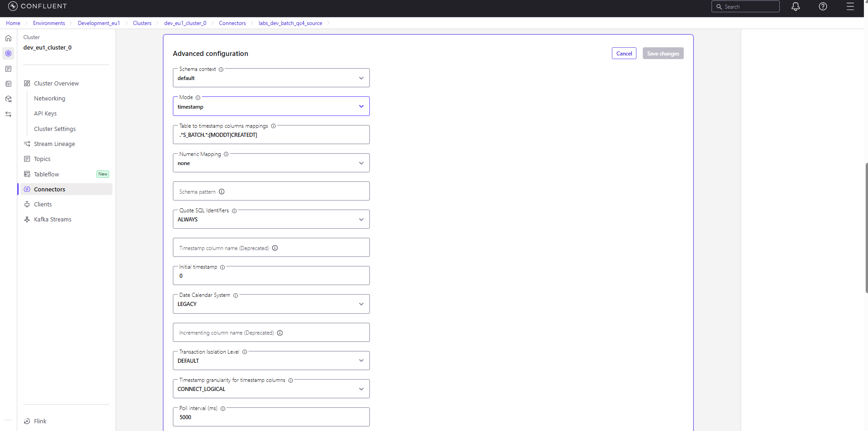The image size is (868, 431).
Task: Follow the Environments breadcrumb link
Action: (49, 23)
